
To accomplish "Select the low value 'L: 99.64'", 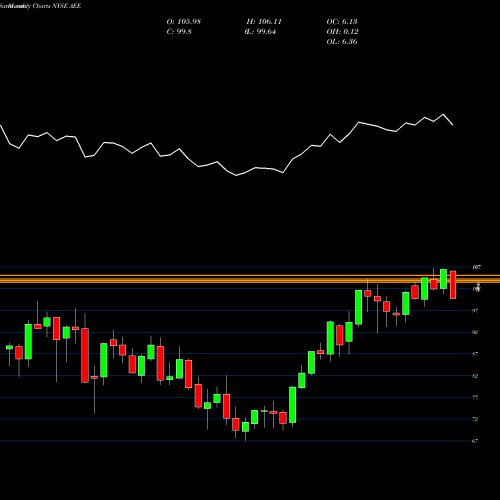I will [261, 32].
